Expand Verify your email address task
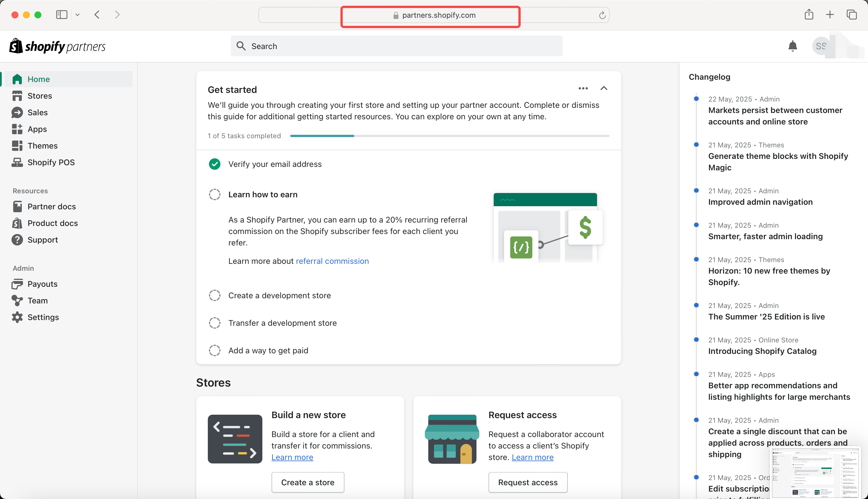The height and width of the screenshot is (499, 868). [275, 164]
